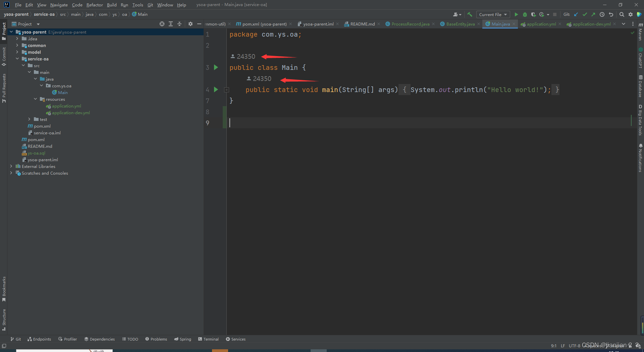
Task: Select opened file crosshair icon in Project panel
Action: [x=162, y=24]
